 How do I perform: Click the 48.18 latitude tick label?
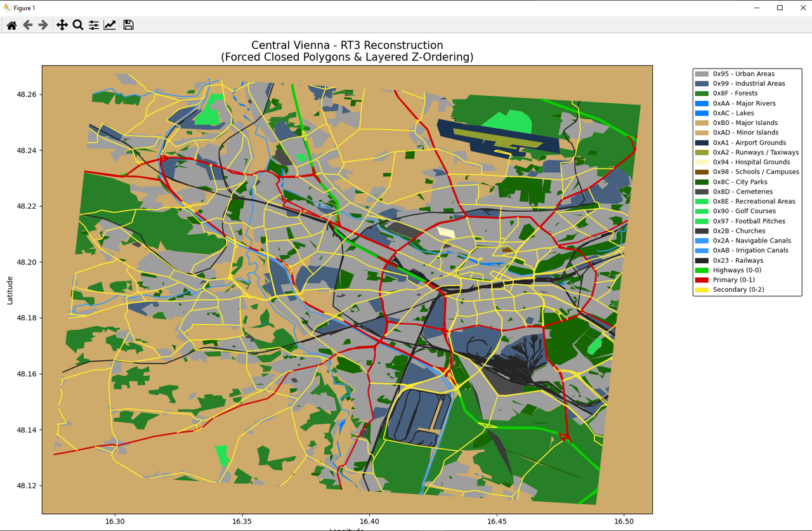(27, 318)
